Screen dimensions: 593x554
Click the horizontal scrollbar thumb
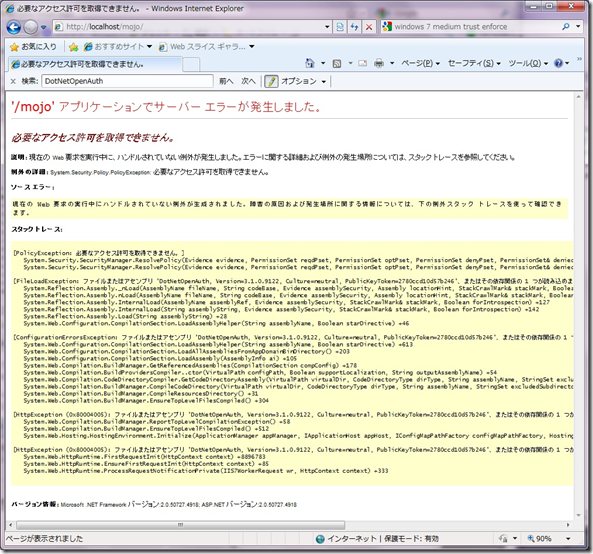point(180,525)
